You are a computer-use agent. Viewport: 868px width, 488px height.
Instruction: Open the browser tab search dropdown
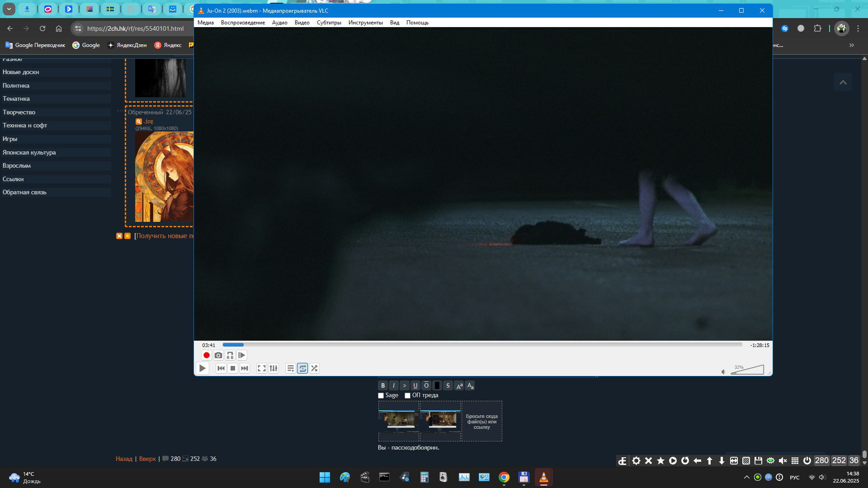tap(9, 9)
